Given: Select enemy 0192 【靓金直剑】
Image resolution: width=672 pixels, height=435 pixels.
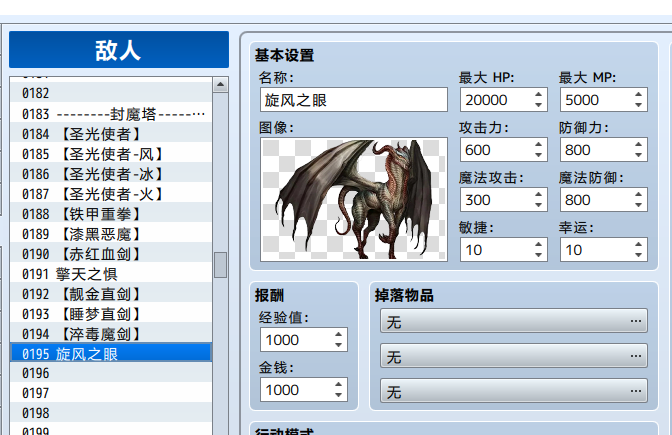Looking at the screenshot, I should 111,294.
